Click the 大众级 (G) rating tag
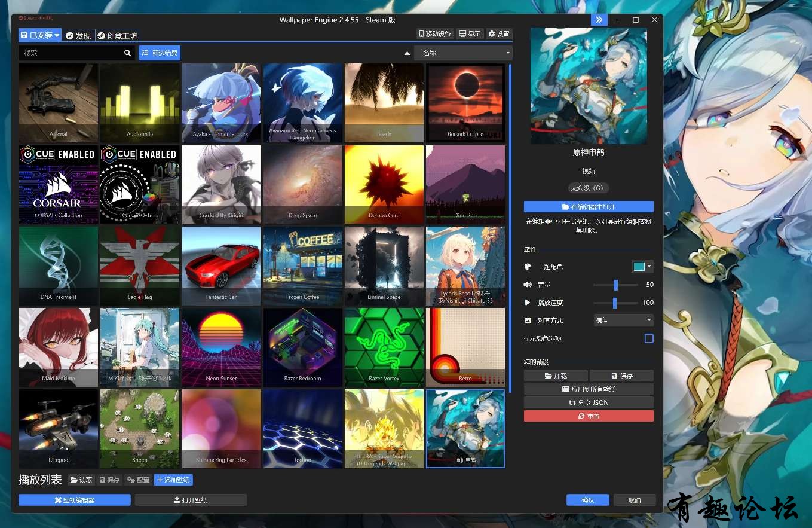The height and width of the screenshot is (528, 812). tap(589, 188)
